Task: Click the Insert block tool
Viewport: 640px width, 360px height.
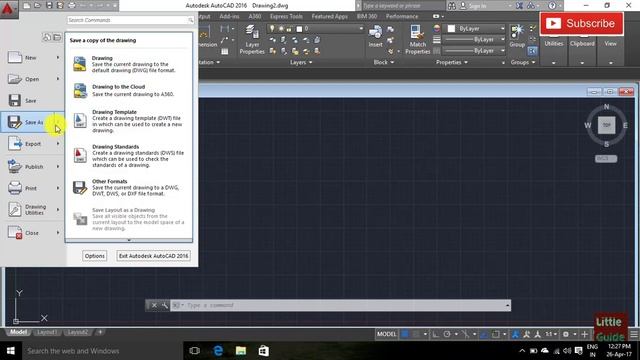Action: [x=376, y=37]
